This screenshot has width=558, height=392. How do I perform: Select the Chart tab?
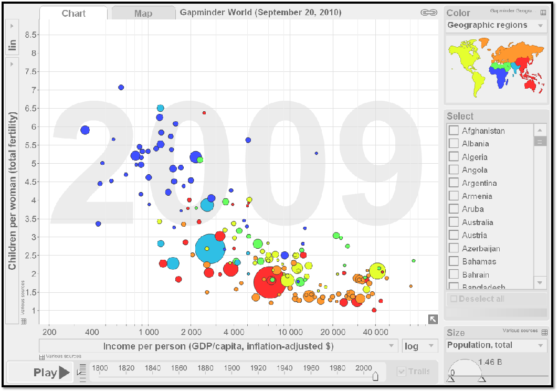pos(73,13)
